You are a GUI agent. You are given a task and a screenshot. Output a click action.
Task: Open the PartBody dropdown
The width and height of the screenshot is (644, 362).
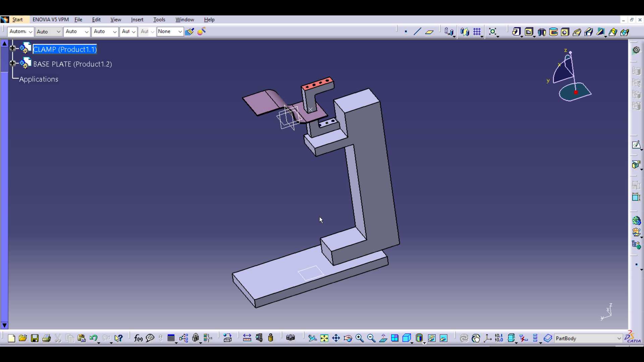click(x=589, y=339)
